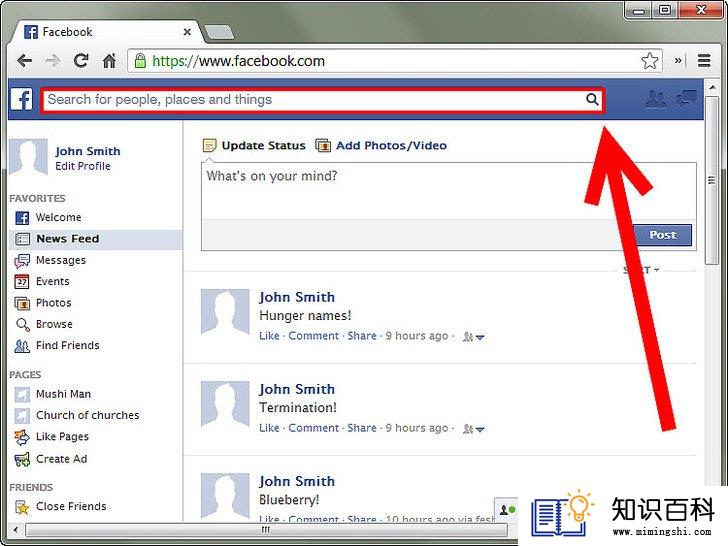Viewport: 728px width, 546px height.
Task: Comment on the Hunger names post
Action: pos(313,336)
